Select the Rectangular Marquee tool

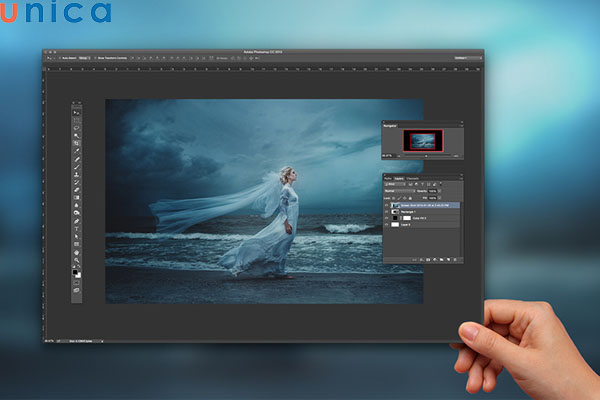tap(77, 120)
